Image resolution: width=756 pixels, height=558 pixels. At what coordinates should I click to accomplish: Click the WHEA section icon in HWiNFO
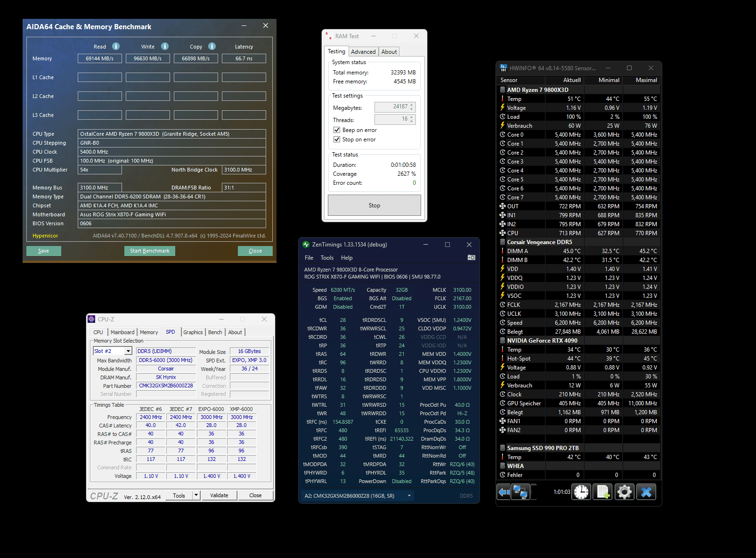click(x=503, y=466)
